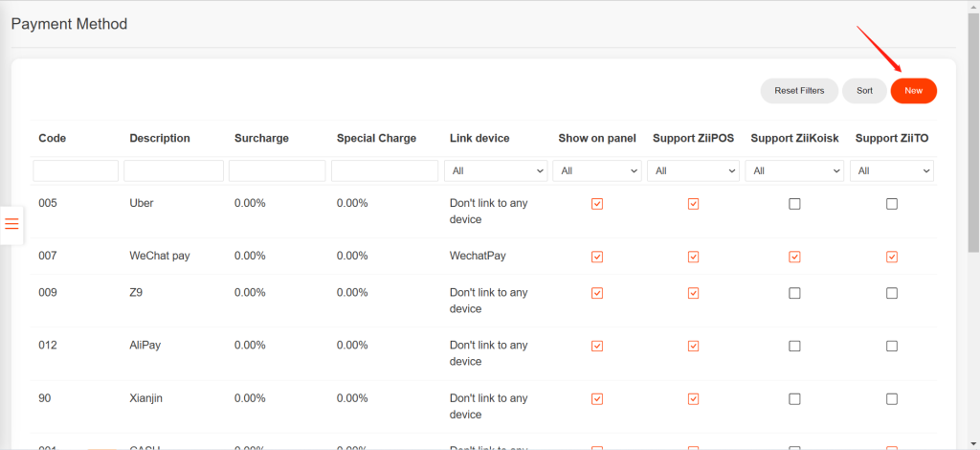This screenshot has width=980, height=450.
Task: Click the Special Charge column header
Action: pyautogui.click(x=376, y=138)
